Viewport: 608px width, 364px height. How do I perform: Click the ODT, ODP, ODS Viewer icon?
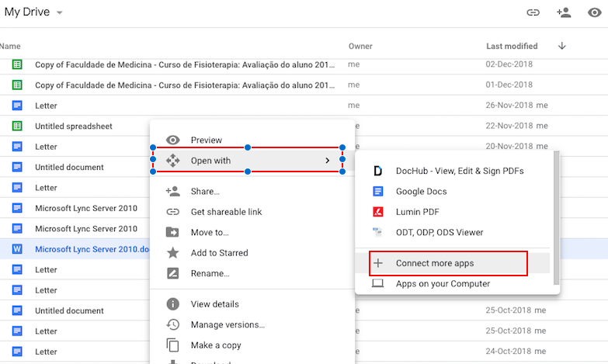pos(377,232)
